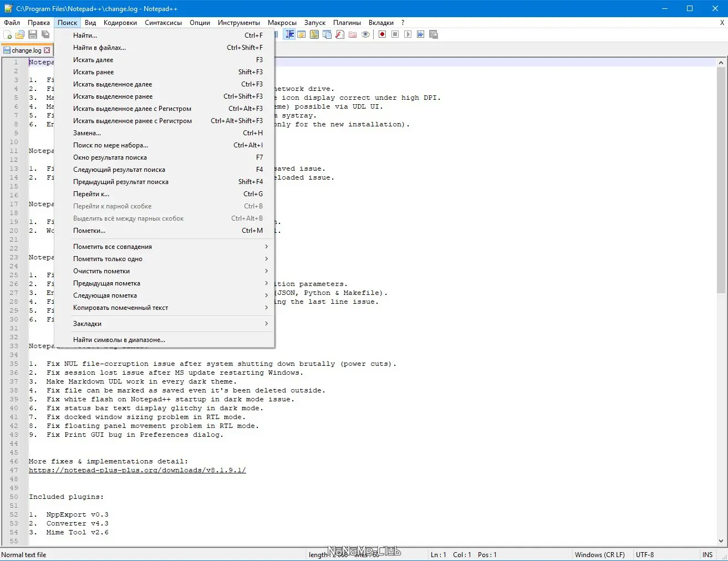This screenshot has width=728, height=561.
Task: Expand the Следующая пометка submenu
Action: [165, 295]
